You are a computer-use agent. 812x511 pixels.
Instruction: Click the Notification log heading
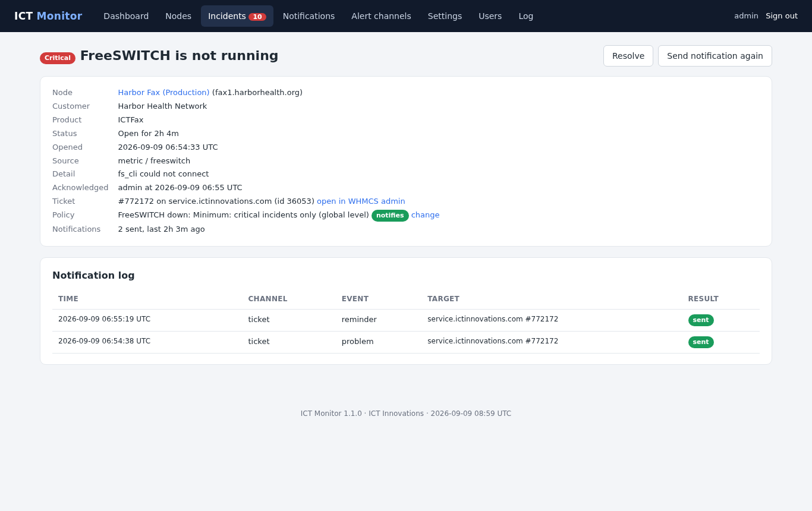click(93, 276)
